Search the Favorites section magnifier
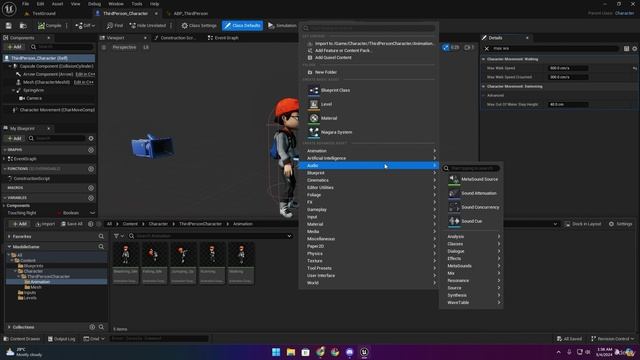Screen dimensions: 640x360 pyautogui.click(x=101, y=236)
